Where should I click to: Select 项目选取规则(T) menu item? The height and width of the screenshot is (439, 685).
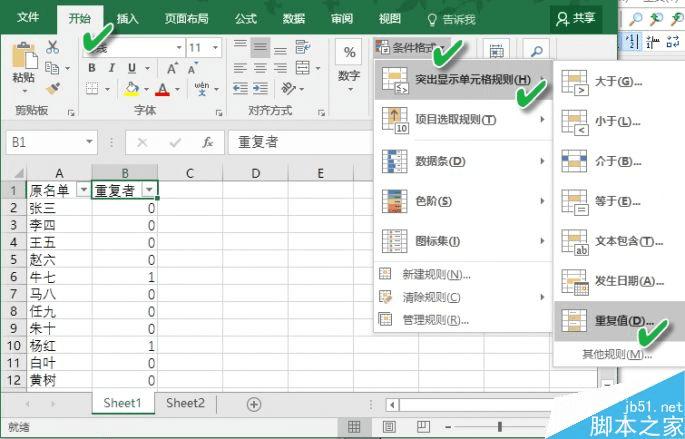pyautogui.click(x=464, y=119)
